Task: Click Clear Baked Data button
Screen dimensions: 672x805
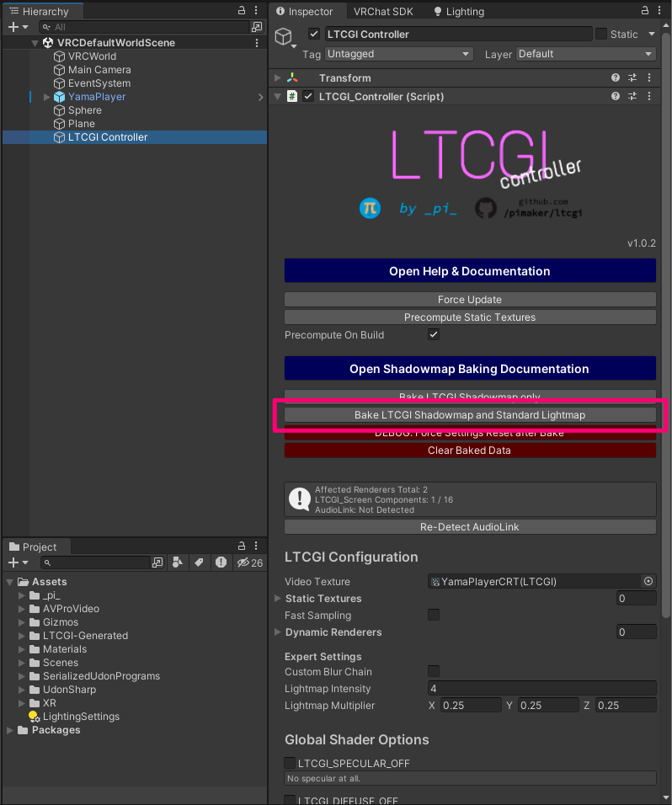Action: [470, 450]
